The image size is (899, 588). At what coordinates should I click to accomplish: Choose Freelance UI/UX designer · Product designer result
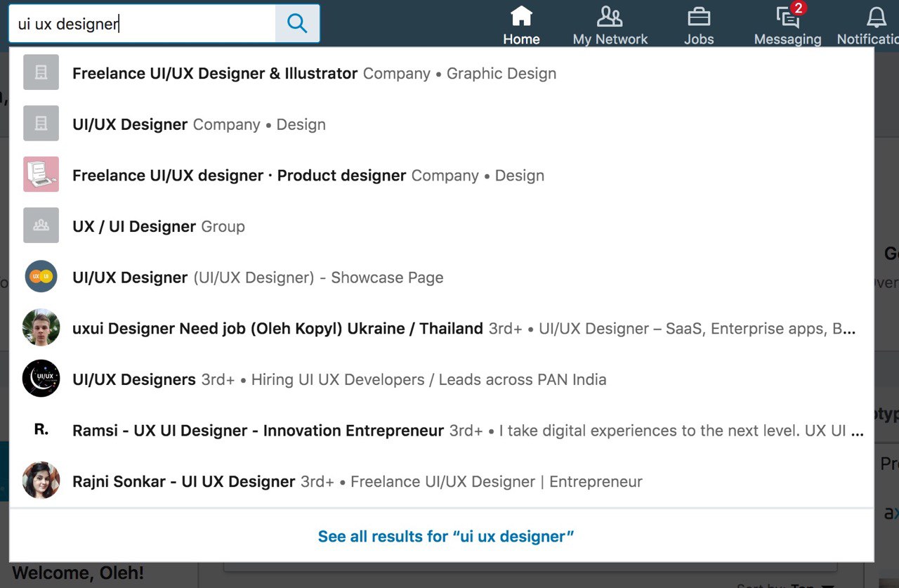239,176
